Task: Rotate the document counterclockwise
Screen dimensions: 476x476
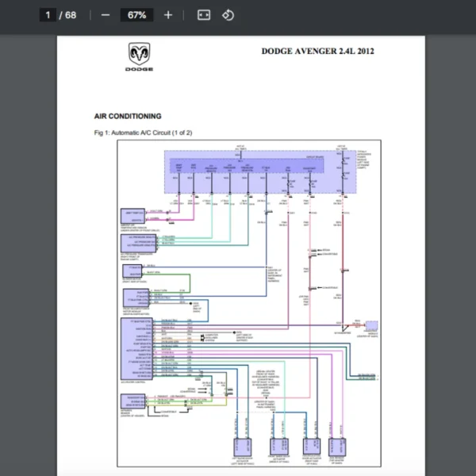Action: click(228, 15)
